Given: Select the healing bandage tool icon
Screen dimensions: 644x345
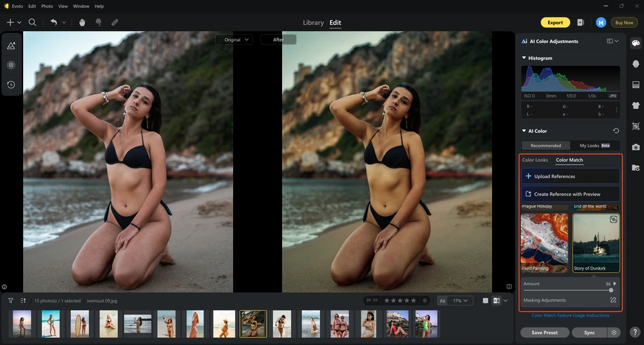Looking at the screenshot, I should 115,23.
